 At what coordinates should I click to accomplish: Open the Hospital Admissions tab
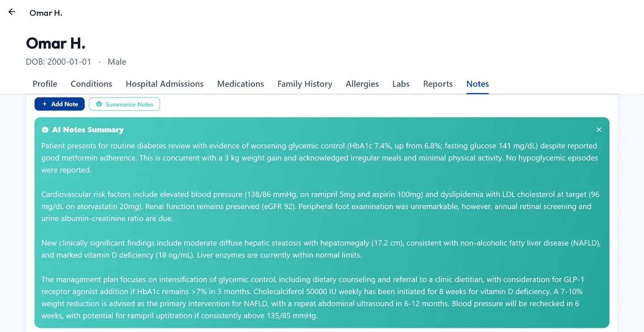coord(165,84)
